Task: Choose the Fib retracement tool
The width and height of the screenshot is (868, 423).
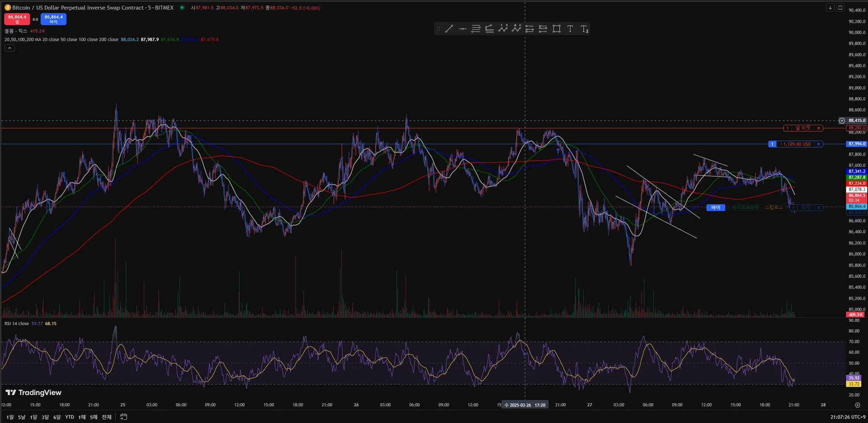Action: 476,29
